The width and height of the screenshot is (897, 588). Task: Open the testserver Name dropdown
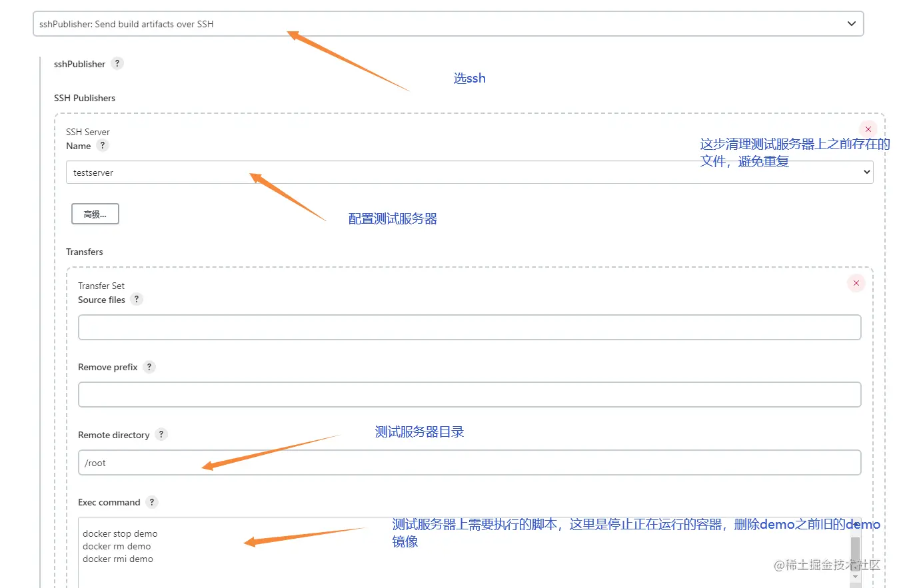pos(469,172)
